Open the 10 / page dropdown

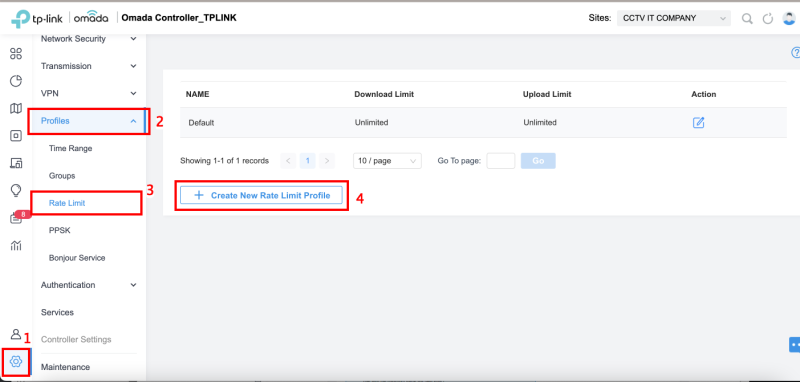[x=387, y=161]
